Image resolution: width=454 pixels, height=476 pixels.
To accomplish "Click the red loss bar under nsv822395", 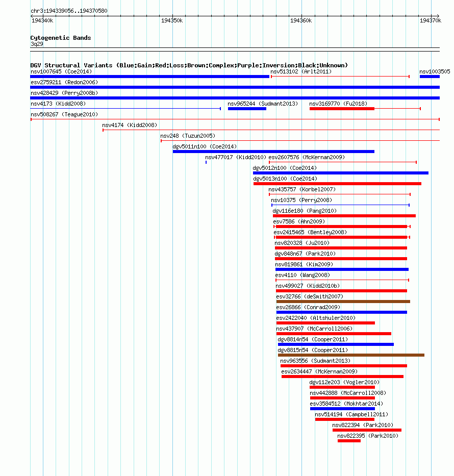I will coord(349,441).
